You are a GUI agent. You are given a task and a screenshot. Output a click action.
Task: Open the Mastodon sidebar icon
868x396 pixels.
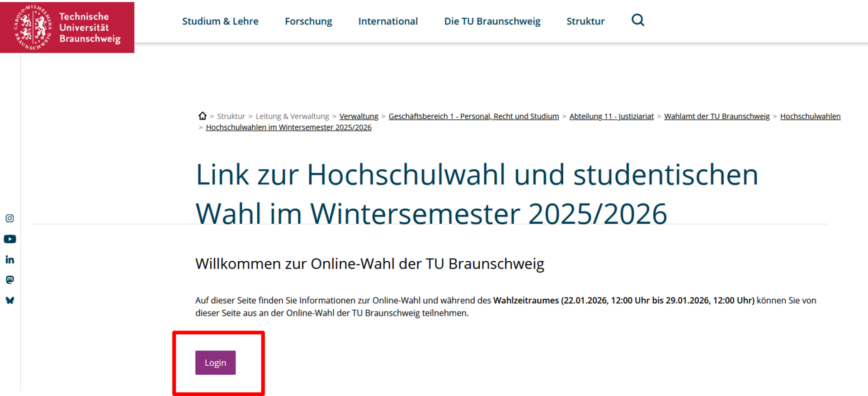[10, 280]
